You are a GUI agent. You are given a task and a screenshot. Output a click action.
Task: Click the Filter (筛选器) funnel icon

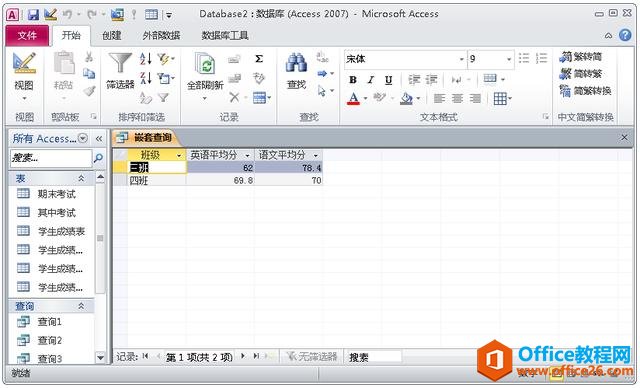[120, 63]
